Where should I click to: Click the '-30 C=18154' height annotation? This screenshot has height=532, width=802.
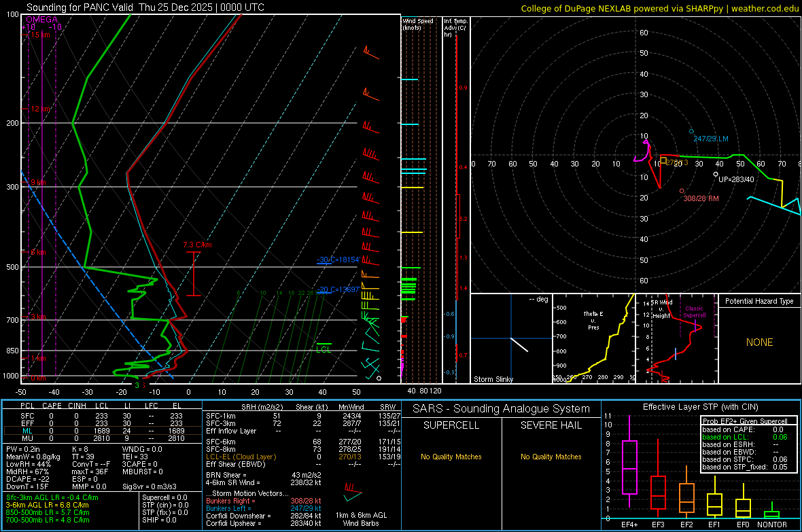click(x=338, y=260)
